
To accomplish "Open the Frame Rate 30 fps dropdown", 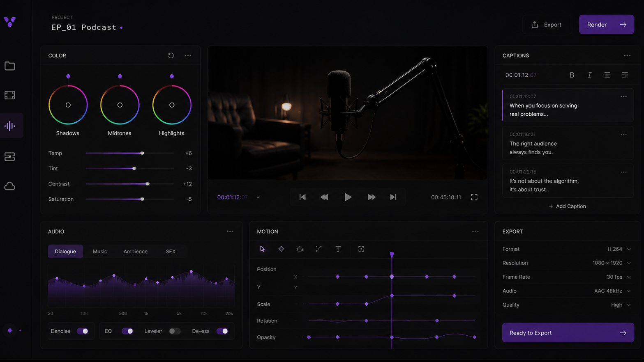I will [x=619, y=277].
